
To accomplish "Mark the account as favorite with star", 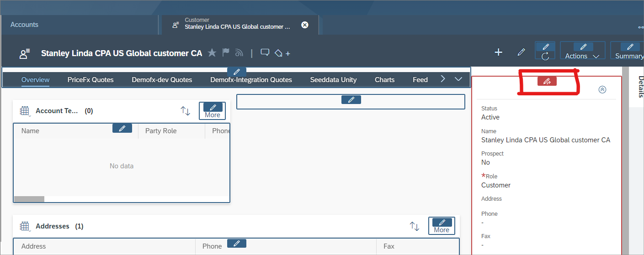I will [212, 53].
